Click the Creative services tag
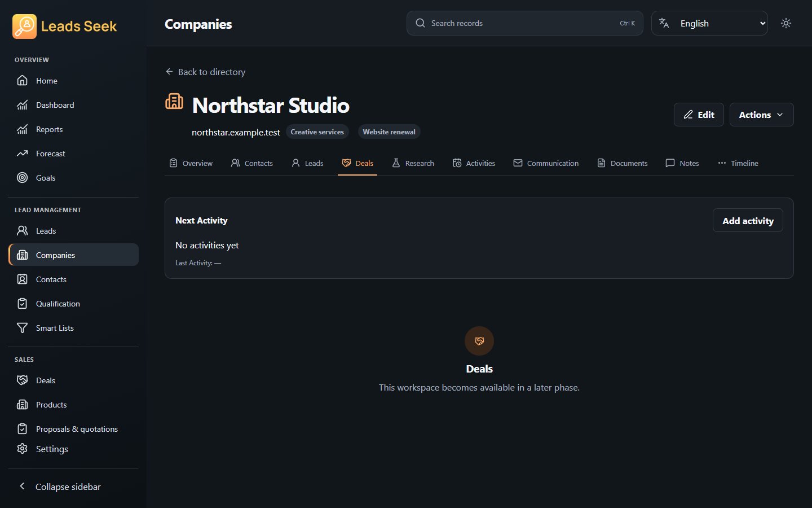812x508 pixels. pyautogui.click(x=317, y=132)
